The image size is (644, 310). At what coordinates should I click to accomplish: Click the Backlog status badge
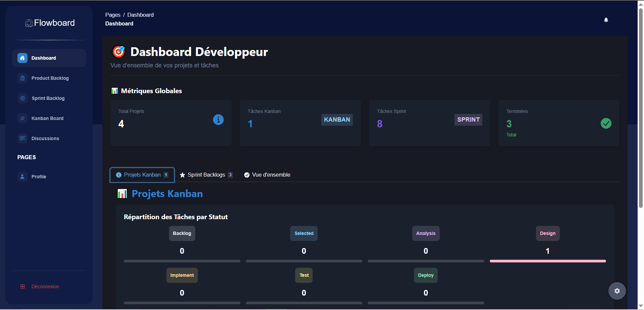(x=182, y=233)
